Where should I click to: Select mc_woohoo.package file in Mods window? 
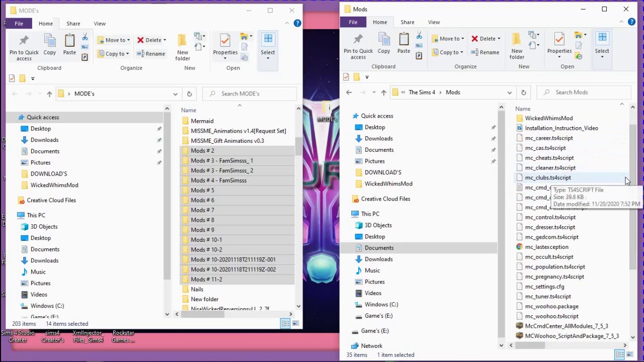tap(551, 307)
